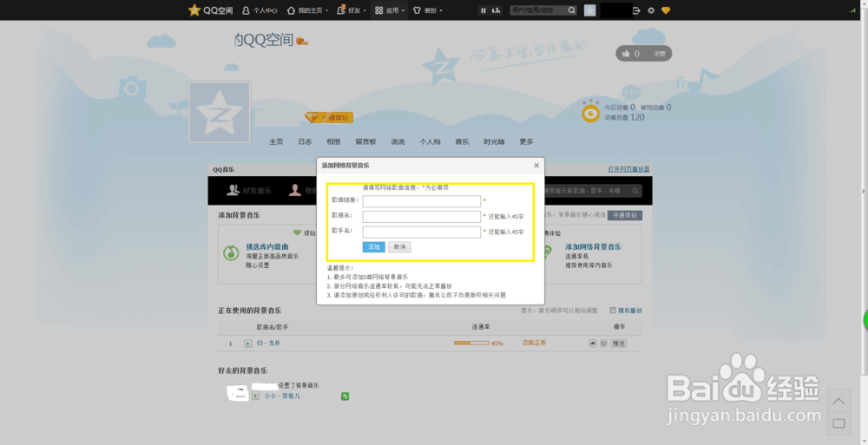Click green icon next to 小小 - 容祖儿
Screen dimensions: 868x445
pyautogui.click(x=345, y=396)
